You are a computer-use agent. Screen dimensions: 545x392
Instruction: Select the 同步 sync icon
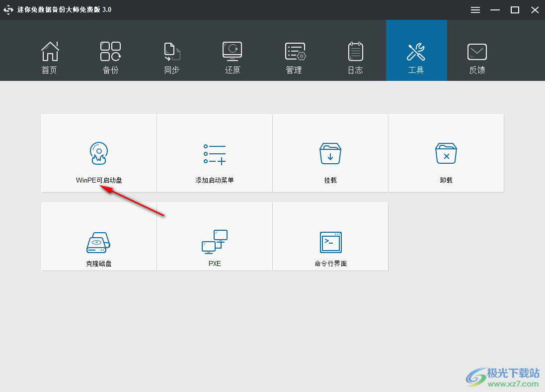point(171,57)
